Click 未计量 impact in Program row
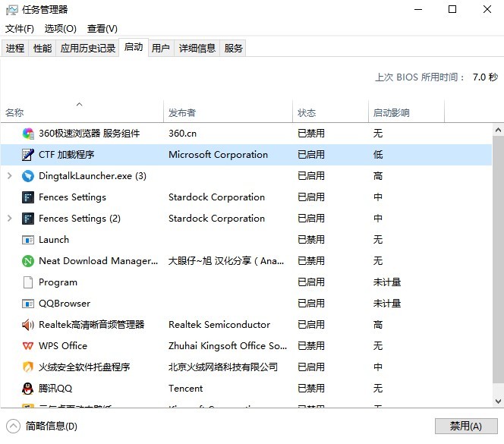 (x=387, y=282)
